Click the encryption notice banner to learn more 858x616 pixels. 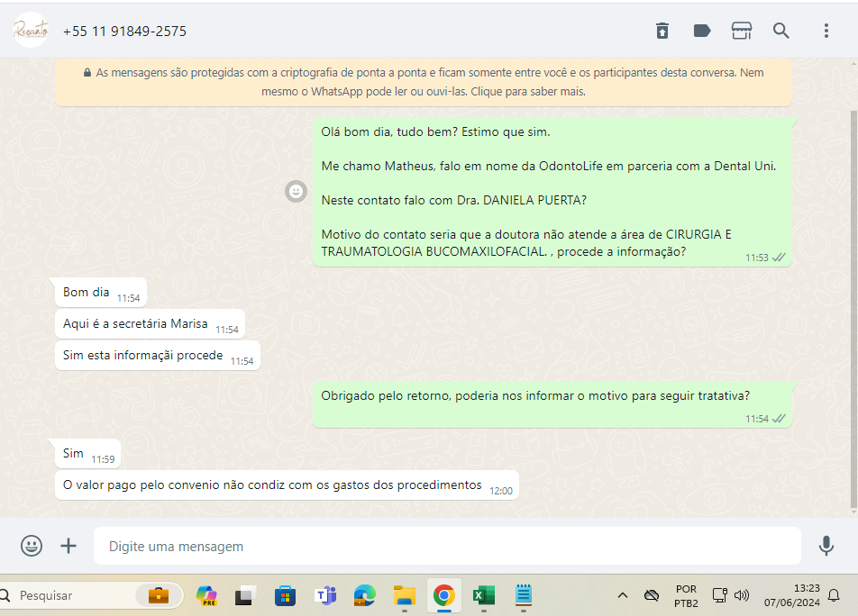click(x=424, y=82)
